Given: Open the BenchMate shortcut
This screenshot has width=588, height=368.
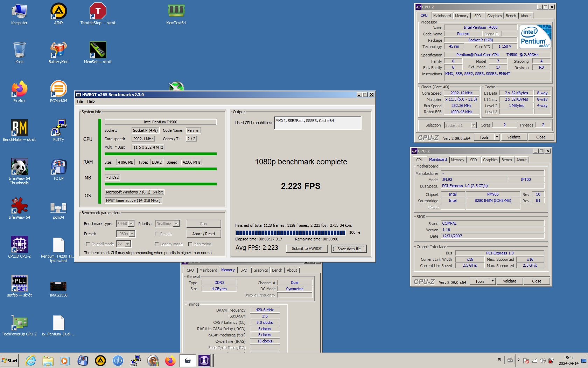Looking at the screenshot, I should (x=19, y=131).
